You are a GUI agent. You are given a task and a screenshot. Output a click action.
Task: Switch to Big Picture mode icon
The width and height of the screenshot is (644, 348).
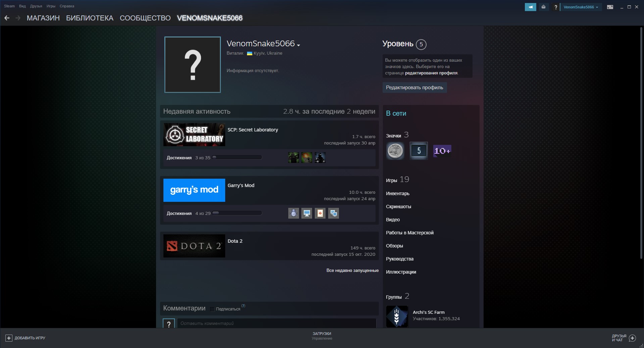[x=610, y=7]
